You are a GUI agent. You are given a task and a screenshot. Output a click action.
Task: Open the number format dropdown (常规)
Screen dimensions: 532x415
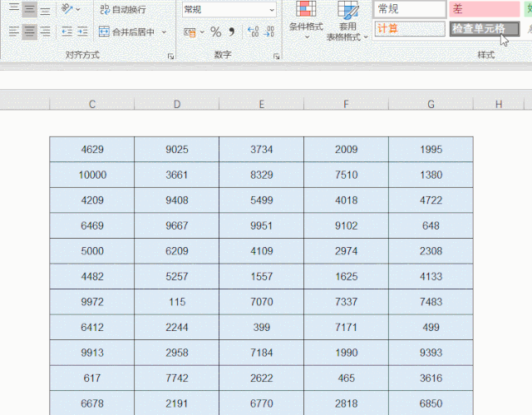click(x=229, y=10)
